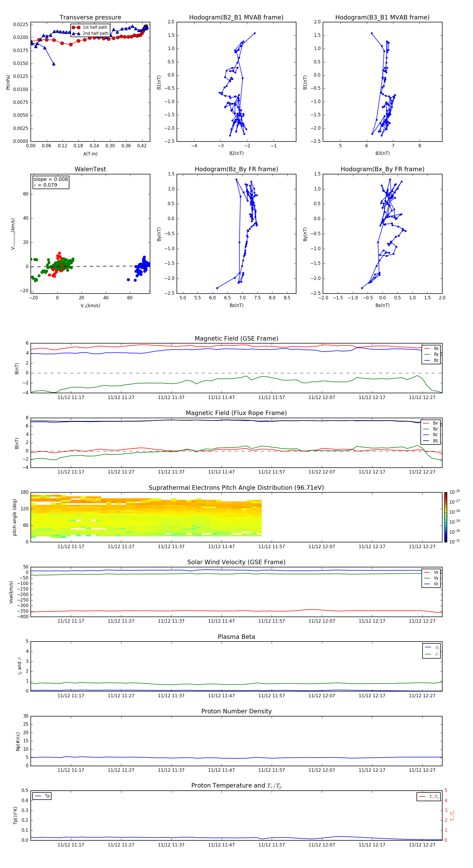Image resolution: width=473 pixels, height=868 pixels.
Task: Click the "WalenTest" plot title
Action: tap(90, 169)
